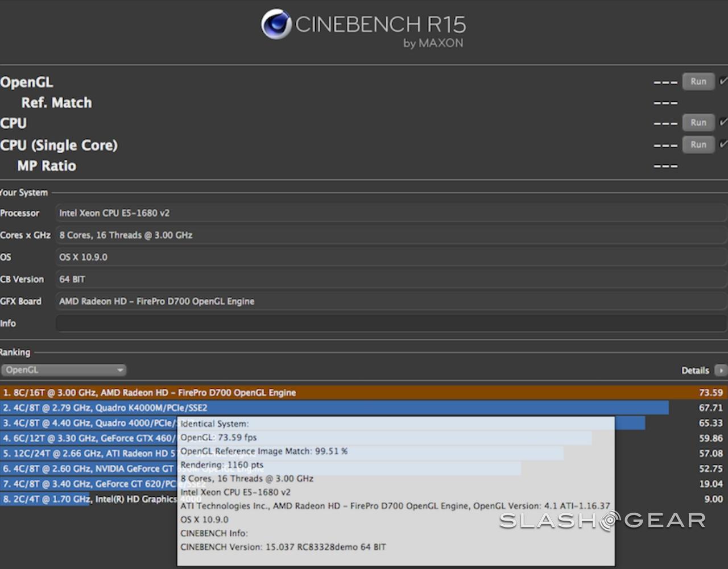Click the CB Version field showing 64 BIT
Screen dimensions: 728x569
point(390,280)
